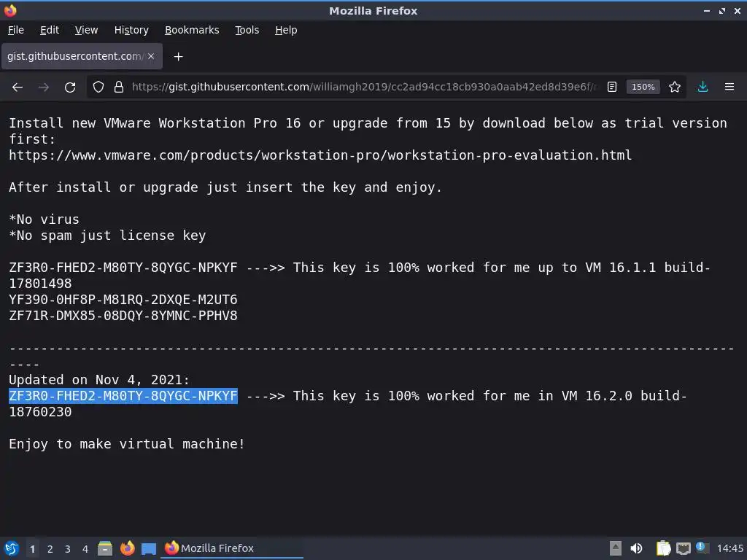Click the forward navigation arrow
Viewport: 747px width, 560px height.
click(43, 87)
